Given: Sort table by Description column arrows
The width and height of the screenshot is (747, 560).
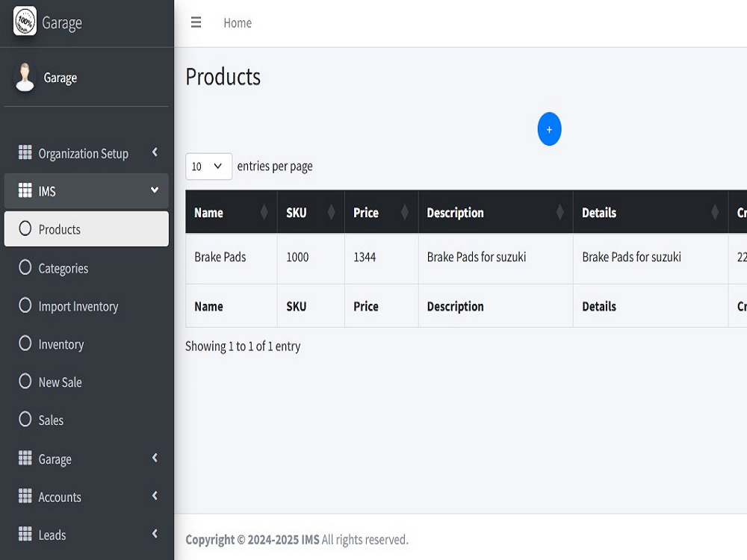Looking at the screenshot, I should coord(560,212).
